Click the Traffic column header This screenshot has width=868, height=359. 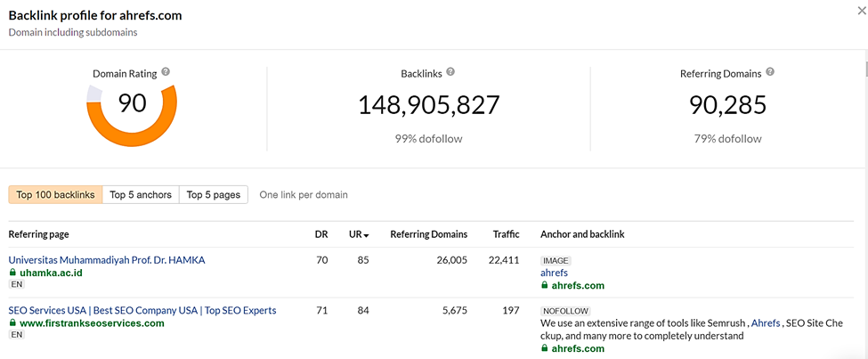506,234
